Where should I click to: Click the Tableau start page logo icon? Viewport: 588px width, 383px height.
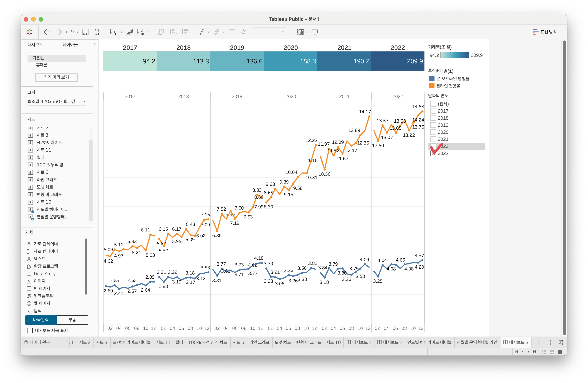click(30, 32)
